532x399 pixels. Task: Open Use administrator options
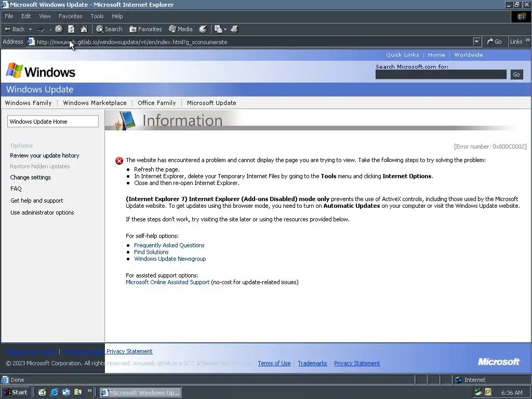[42, 212]
